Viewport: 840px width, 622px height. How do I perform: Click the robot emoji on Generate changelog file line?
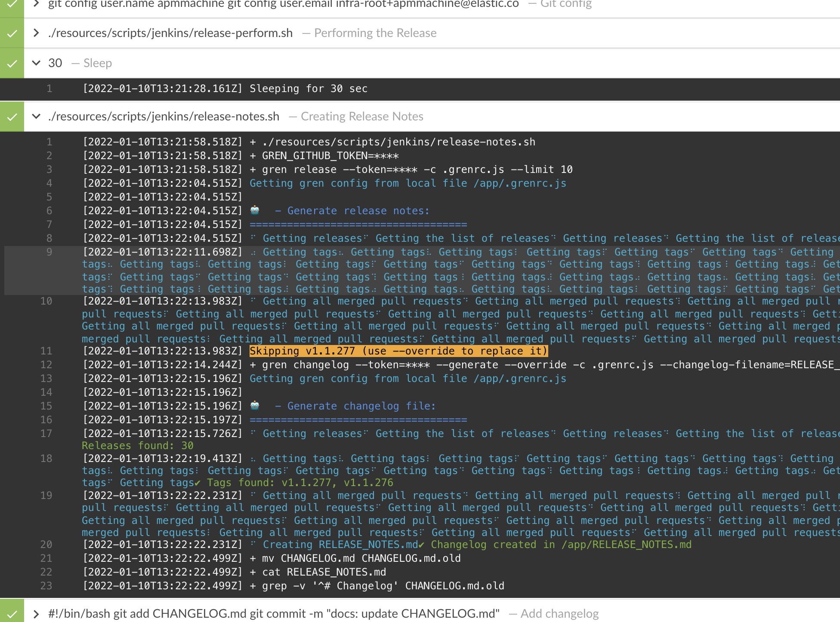pyautogui.click(x=255, y=406)
